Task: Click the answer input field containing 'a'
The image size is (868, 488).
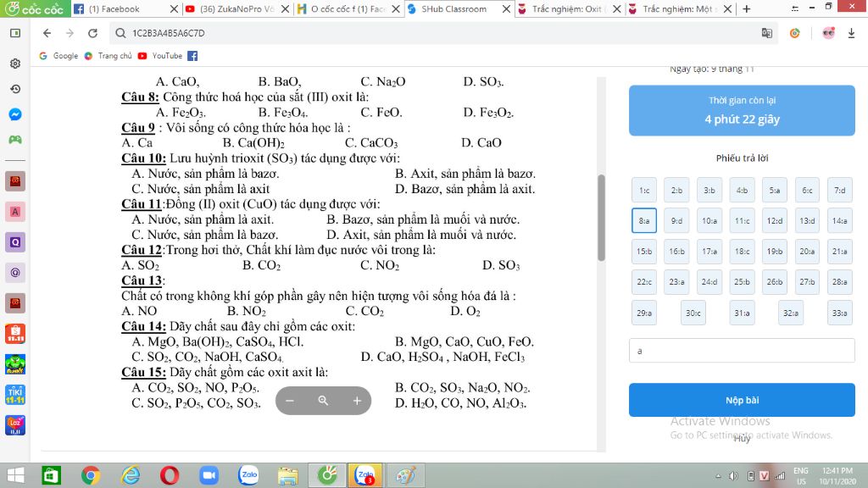Action: (x=742, y=350)
